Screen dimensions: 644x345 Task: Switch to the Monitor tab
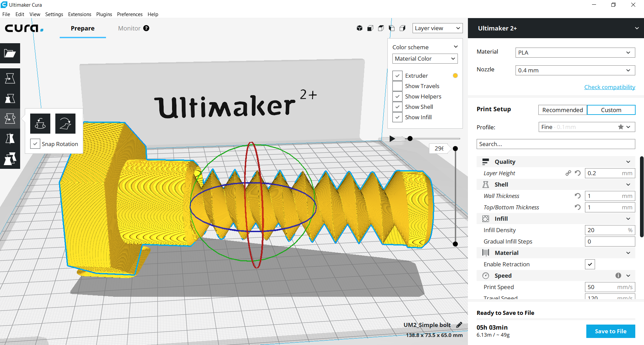129,28
